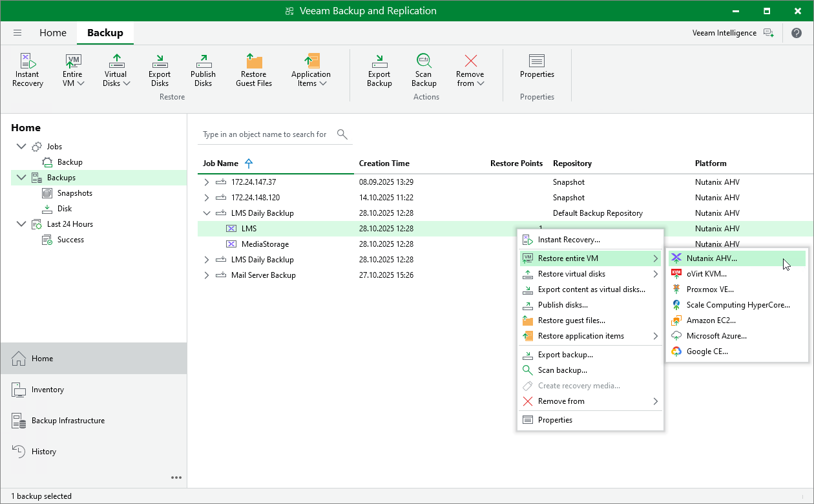This screenshot has height=504, width=814.
Task: Click the help question mark icon
Action: pos(797,33)
